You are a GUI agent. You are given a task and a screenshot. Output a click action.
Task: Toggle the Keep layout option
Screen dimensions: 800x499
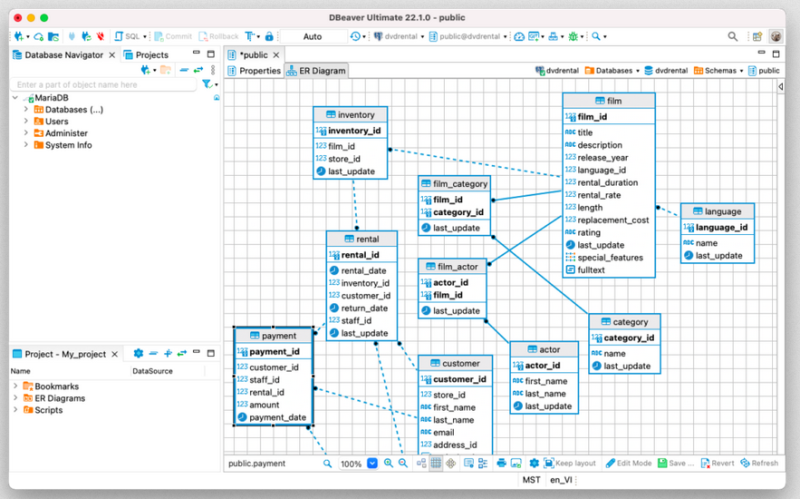coord(569,464)
